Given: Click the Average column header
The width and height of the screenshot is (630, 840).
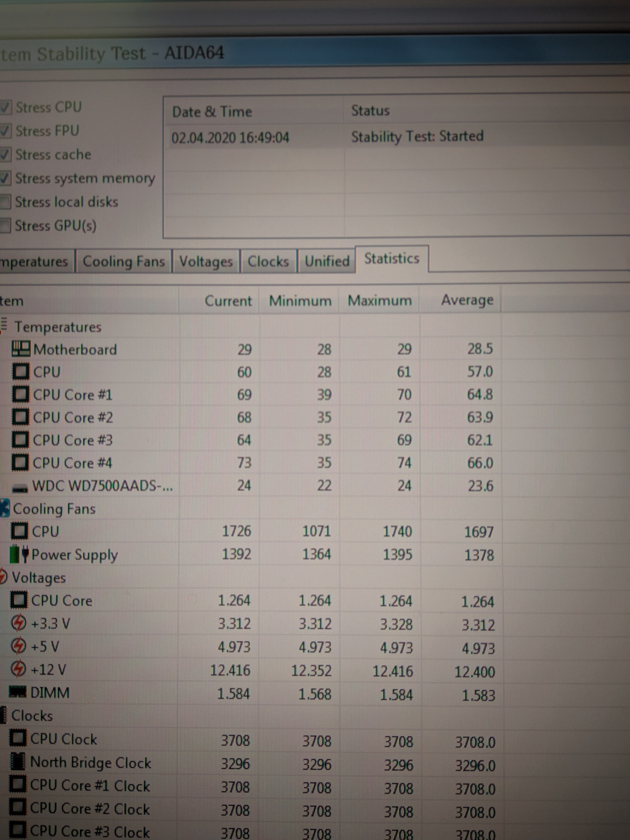Looking at the screenshot, I should [460, 300].
